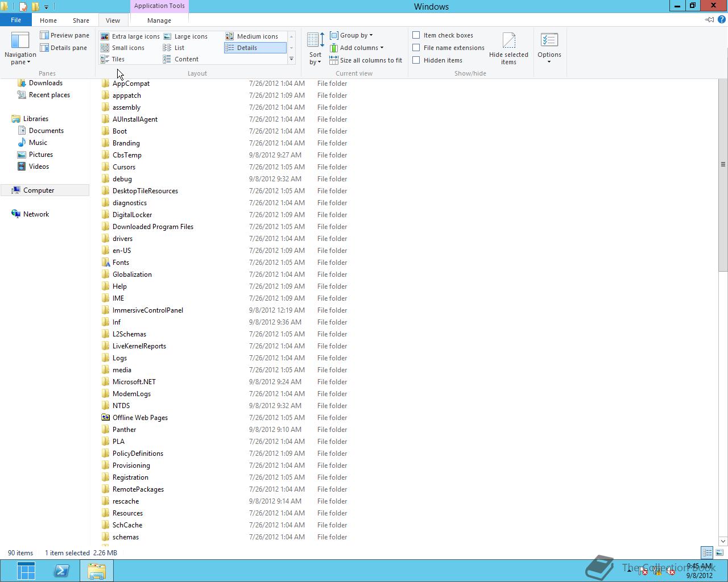Screen dimensions: 728x582
Task: Open the Manage tab
Action: coord(159,20)
